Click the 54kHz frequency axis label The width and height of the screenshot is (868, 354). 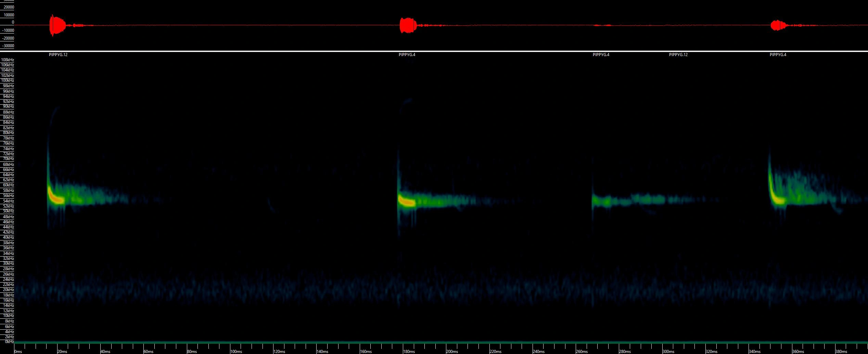8,201
